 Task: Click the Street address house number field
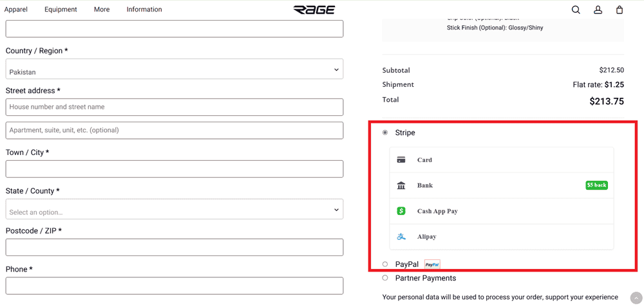174,107
